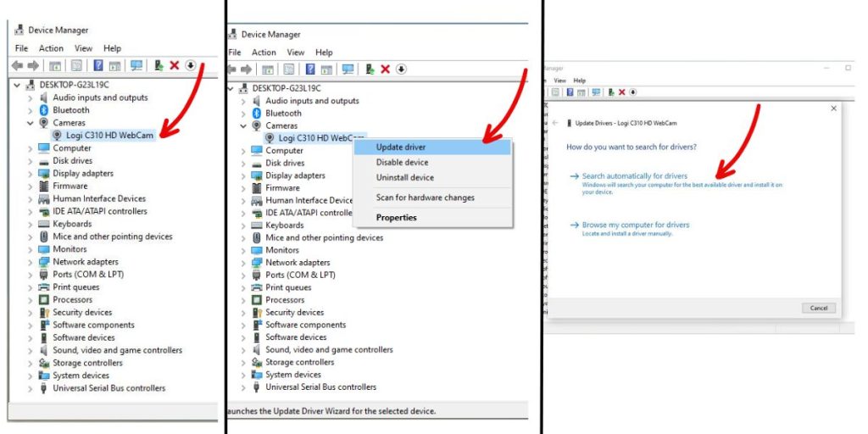Open Help menu in middle Device Manager
This screenshot has width=868, height=434.
[x=324, y=52]
